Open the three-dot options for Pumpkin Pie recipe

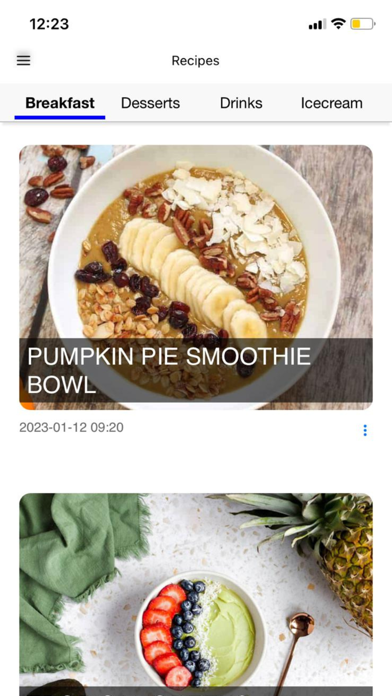pyautogui.click(x=365, y=430)
